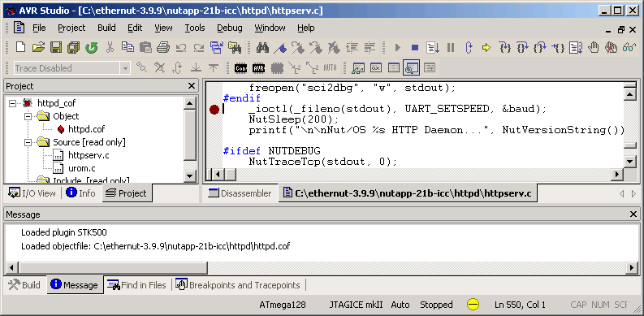
Task: Collapse the httpd_cof tree node
Action: point(12,103)
